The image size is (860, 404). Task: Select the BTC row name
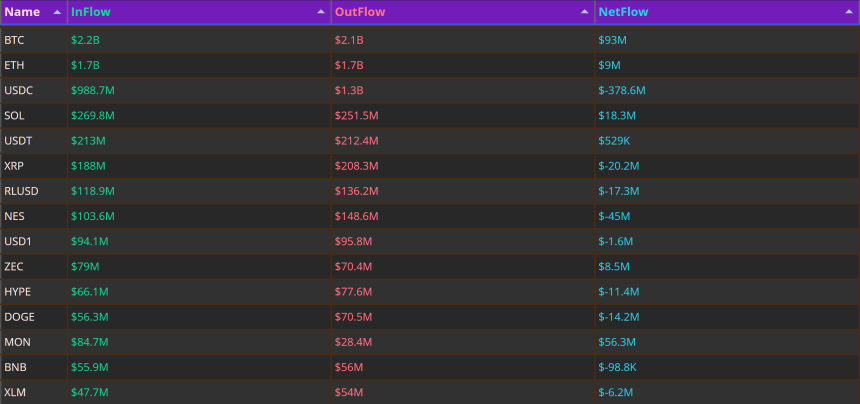pyautogui.click(x=14, y=40)
